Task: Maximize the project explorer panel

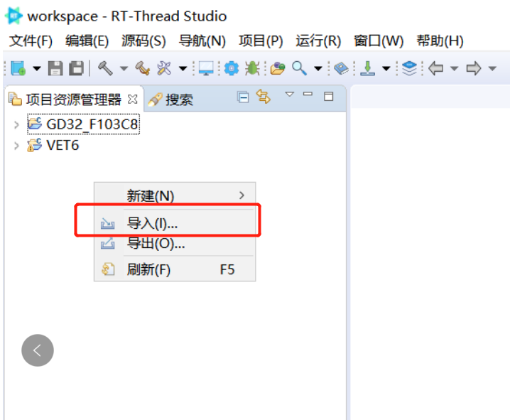Action: [x=328, y=97]
